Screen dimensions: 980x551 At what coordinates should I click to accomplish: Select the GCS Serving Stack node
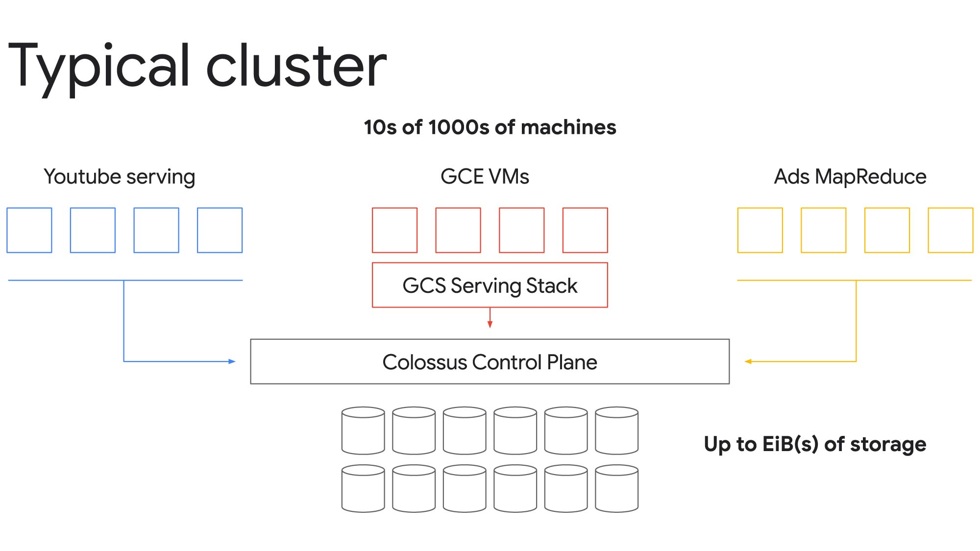(490, 284)
